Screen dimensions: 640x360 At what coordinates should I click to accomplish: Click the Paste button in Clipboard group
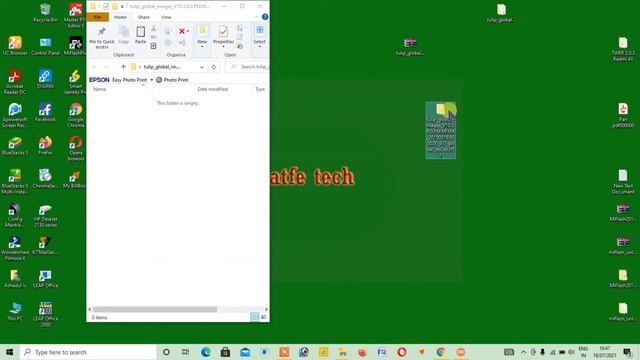tap(140, 35)
